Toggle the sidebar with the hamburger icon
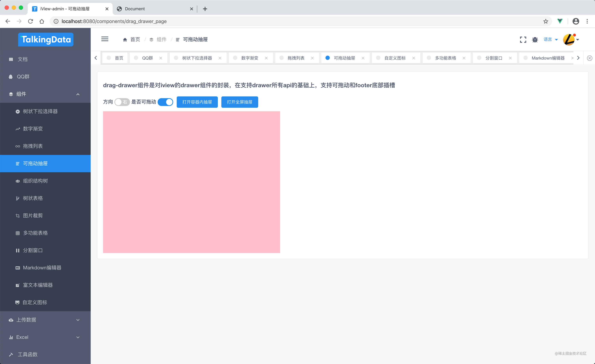Screen dimensions: 595x364 point(105,39)
